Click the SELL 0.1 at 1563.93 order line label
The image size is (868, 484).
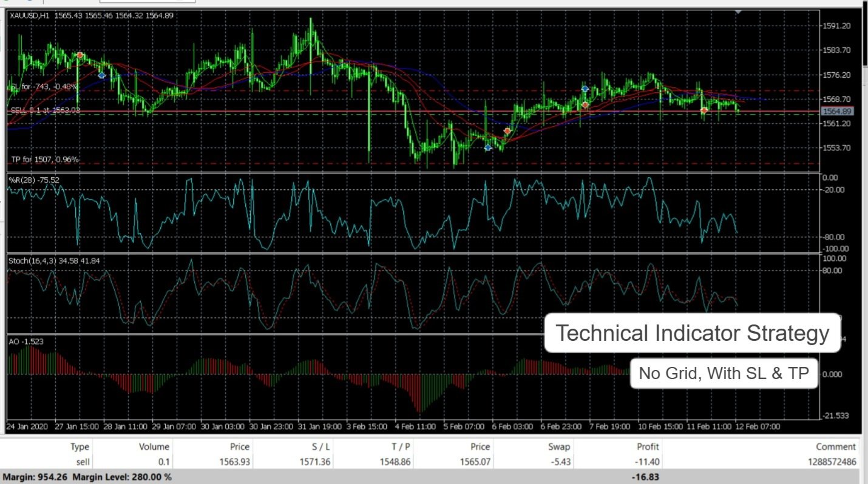(46, 110)
